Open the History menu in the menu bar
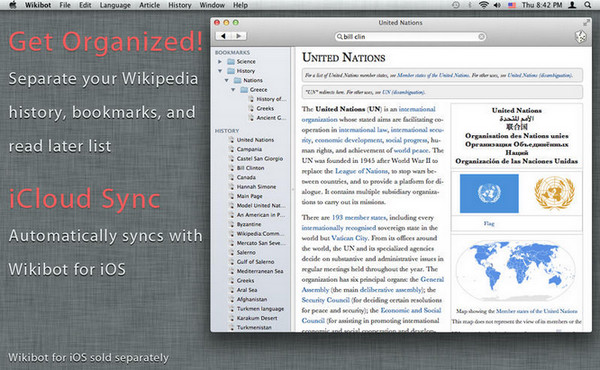This screenshot has width=600, height=370. [x=179, y=5]
